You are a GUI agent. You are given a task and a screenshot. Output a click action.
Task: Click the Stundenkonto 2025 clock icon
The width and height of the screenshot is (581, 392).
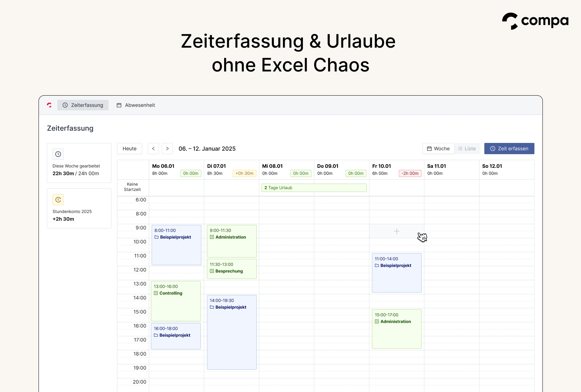tap(58, 200)
